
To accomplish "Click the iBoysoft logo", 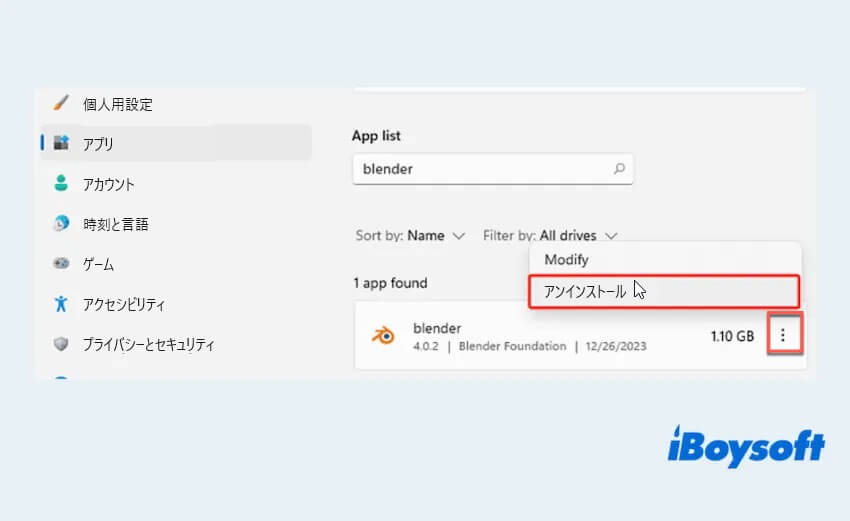I will tap(745, 447).
